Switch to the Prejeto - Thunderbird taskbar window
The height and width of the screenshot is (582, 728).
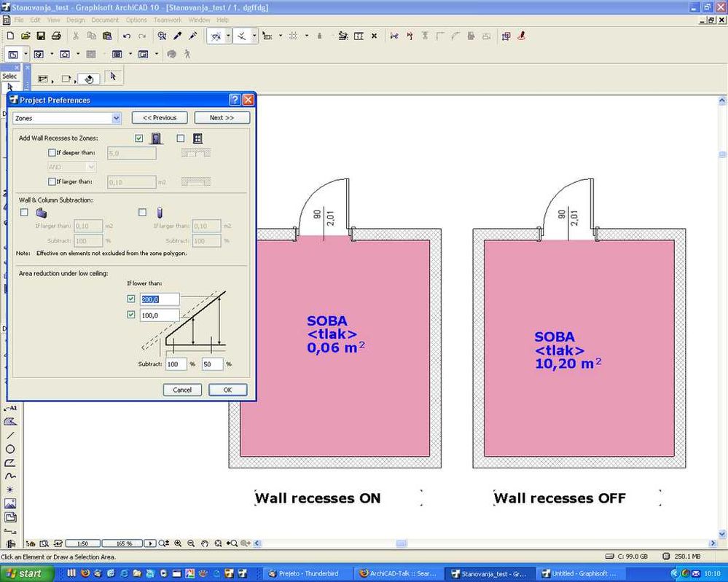point(306,574)
